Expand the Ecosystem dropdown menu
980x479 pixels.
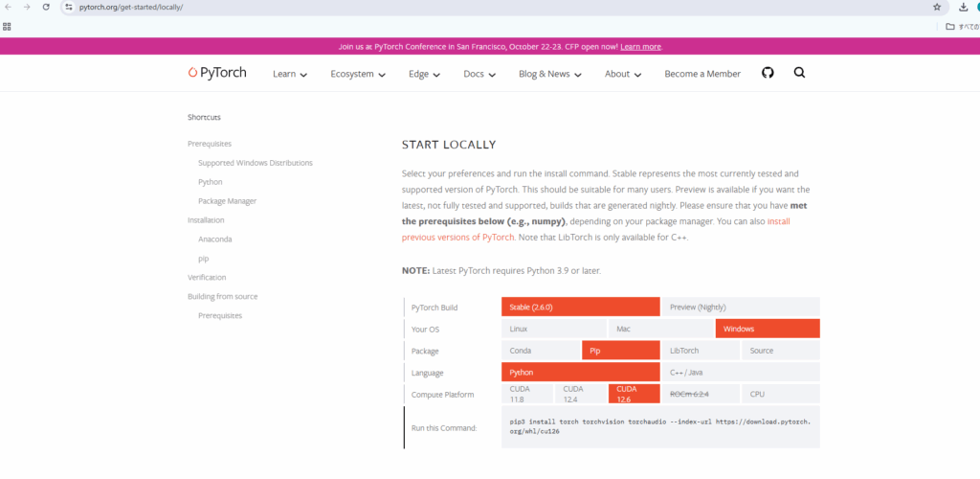click(x=358, y=74)
